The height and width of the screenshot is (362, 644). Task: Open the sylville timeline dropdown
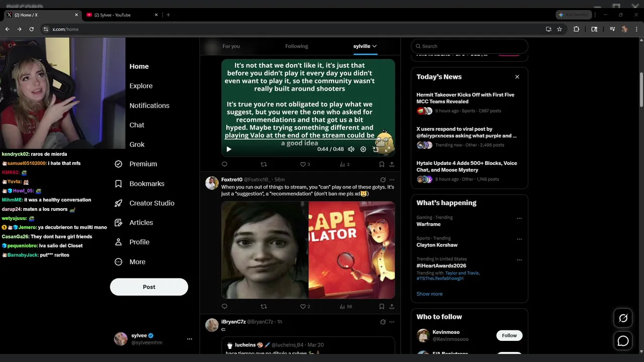tap(365, 46)
